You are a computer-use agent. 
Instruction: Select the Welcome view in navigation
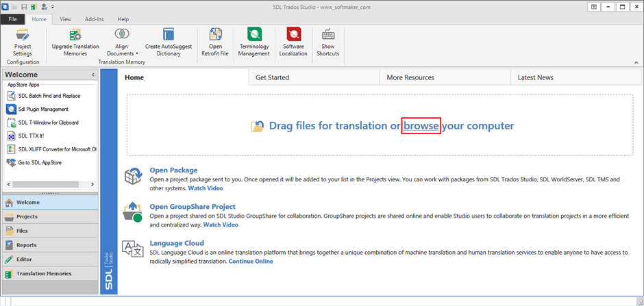[x=50, y=202]
